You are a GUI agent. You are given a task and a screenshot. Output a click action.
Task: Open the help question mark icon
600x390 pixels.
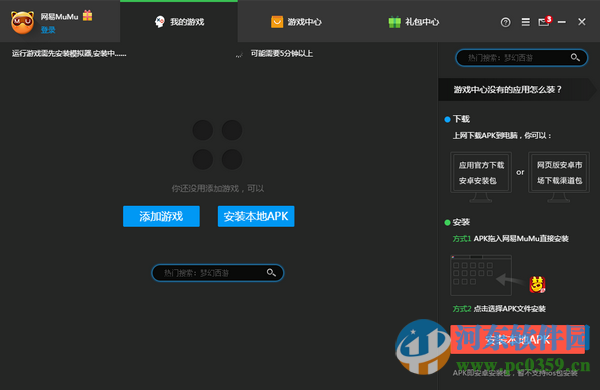pos(505,23)
